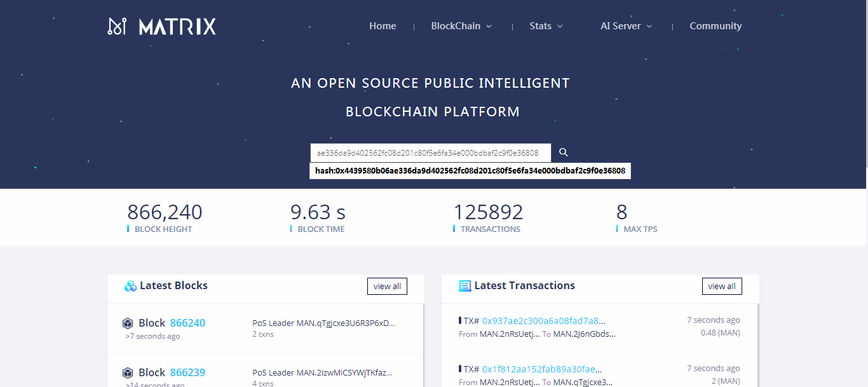Image resolution: width=868 pixels, height=387 pixels.
Task: Open the Stats menu
Action: tap(540, 26)
